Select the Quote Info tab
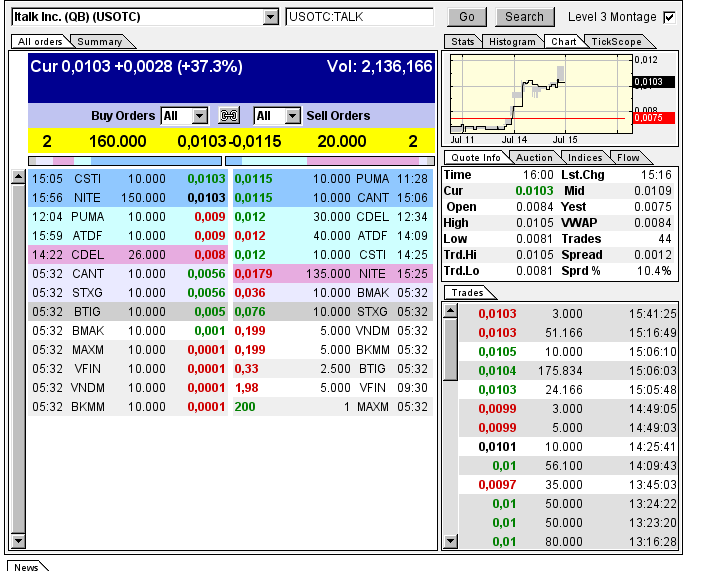This screenshot has height=571, width=714. tap(476, 158)
